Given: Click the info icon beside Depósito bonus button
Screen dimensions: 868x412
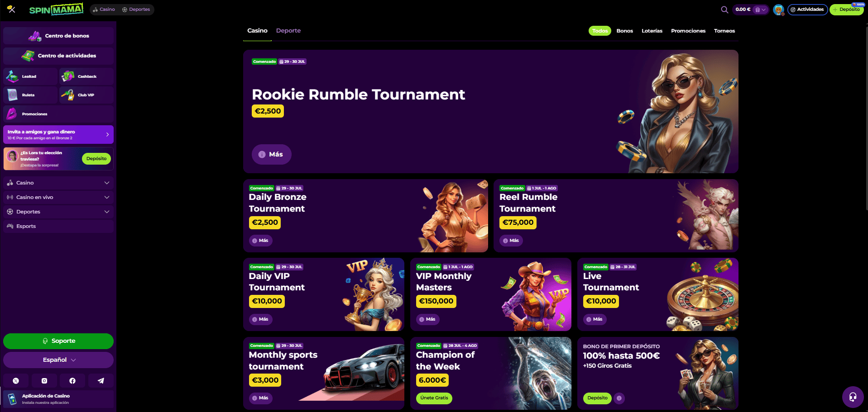Looking at the screenshot, I should pyautogui.click(x=619, y=398).
